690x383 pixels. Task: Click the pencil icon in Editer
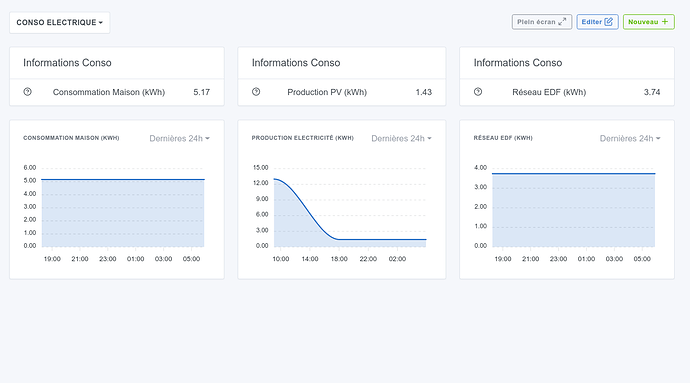pos(609,22)
